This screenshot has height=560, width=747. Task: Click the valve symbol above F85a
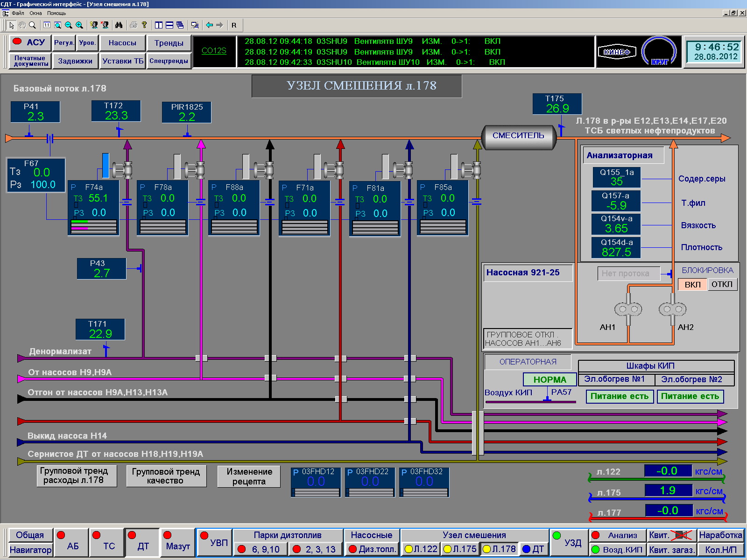(x=472, y=170)
